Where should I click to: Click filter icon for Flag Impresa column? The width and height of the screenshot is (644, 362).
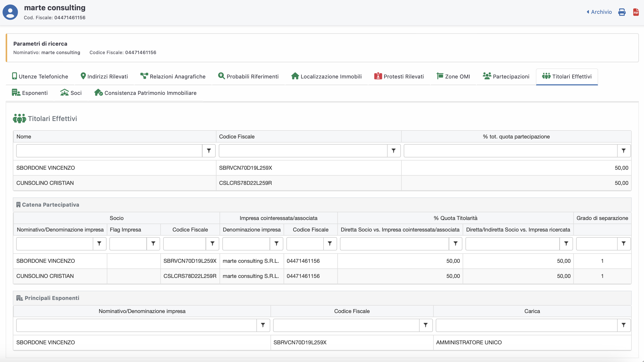pyautogui.click(x=153, y=244)
